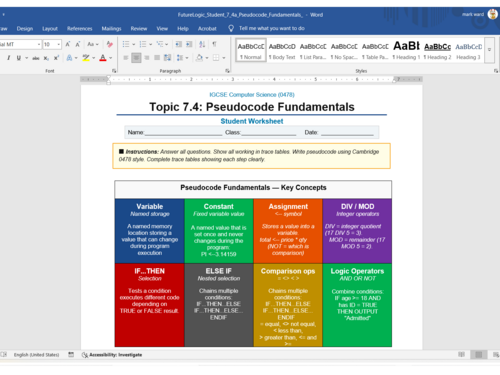Click Accessibility Investigate status item

pos(112,355)
